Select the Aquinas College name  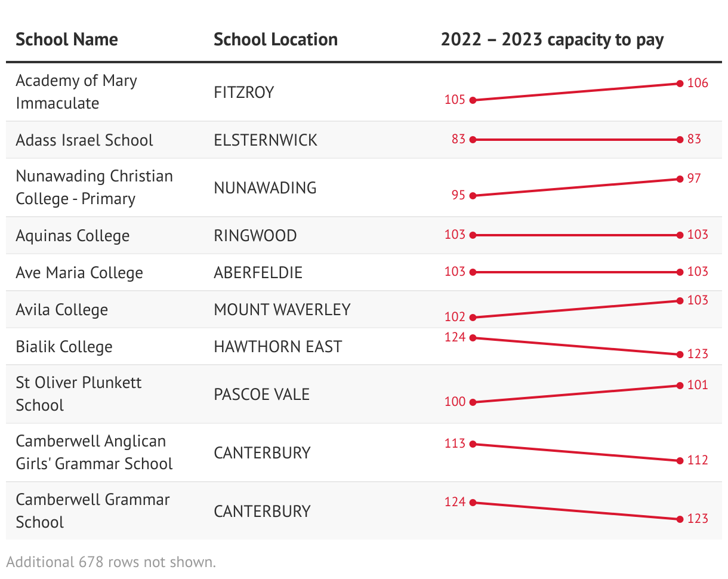click(x=73, y=236)
